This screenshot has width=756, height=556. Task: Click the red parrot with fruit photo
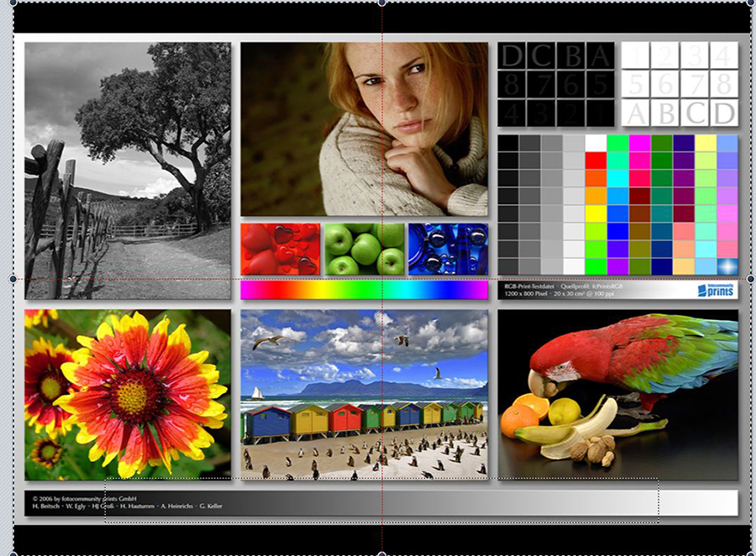[617, 394]
